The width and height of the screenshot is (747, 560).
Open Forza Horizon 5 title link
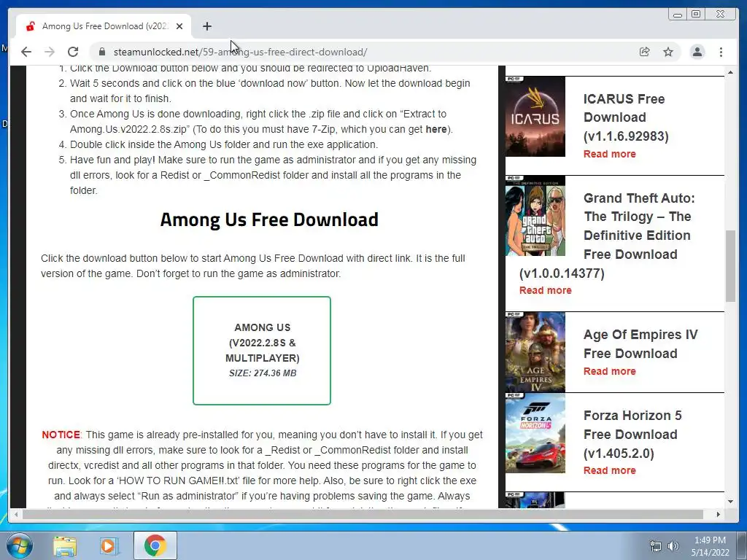tap(632, 435)
